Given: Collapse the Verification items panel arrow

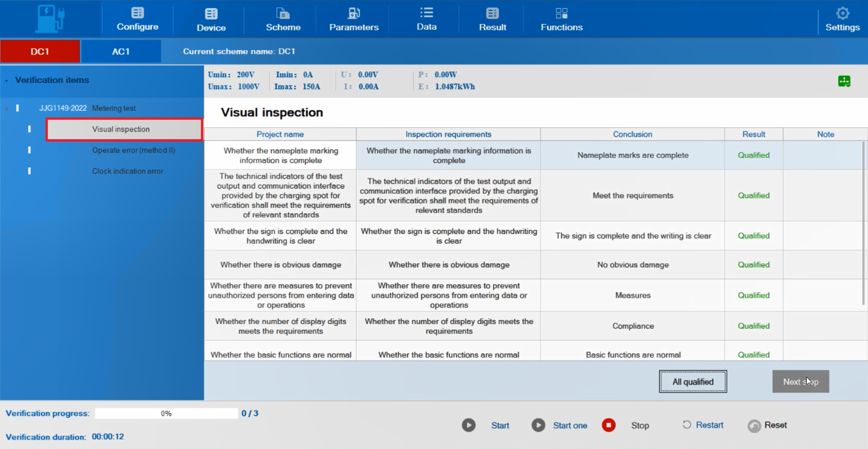Looking at the screenshot, I should (6, 81).
